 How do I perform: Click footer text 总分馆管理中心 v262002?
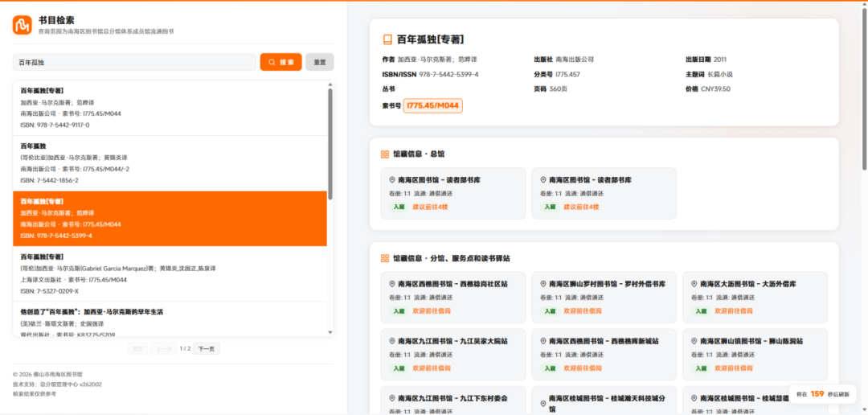pyautogui.click(x=71, y=384)
